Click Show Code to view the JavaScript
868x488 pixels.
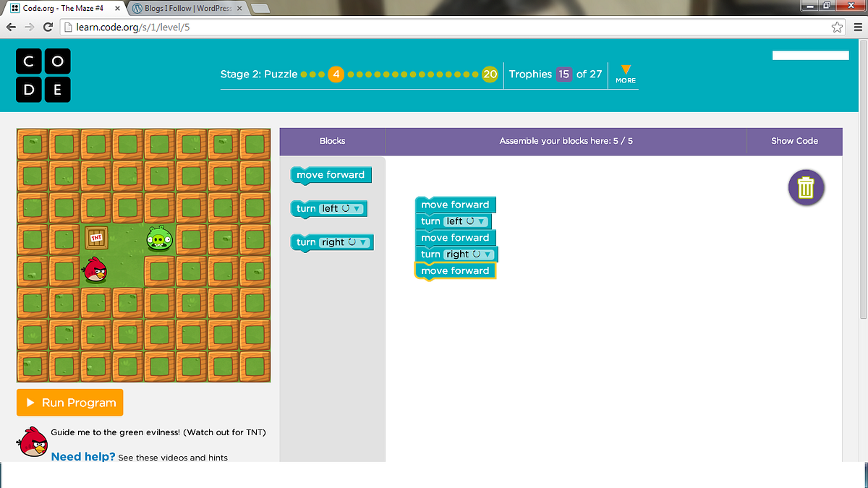click(794, 141)
